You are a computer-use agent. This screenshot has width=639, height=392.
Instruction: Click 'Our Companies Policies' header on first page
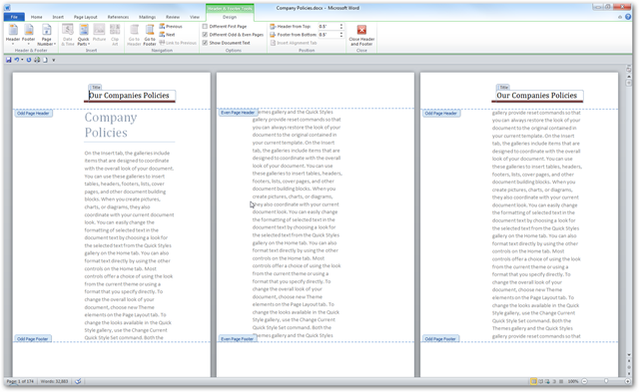pos(129,95)
